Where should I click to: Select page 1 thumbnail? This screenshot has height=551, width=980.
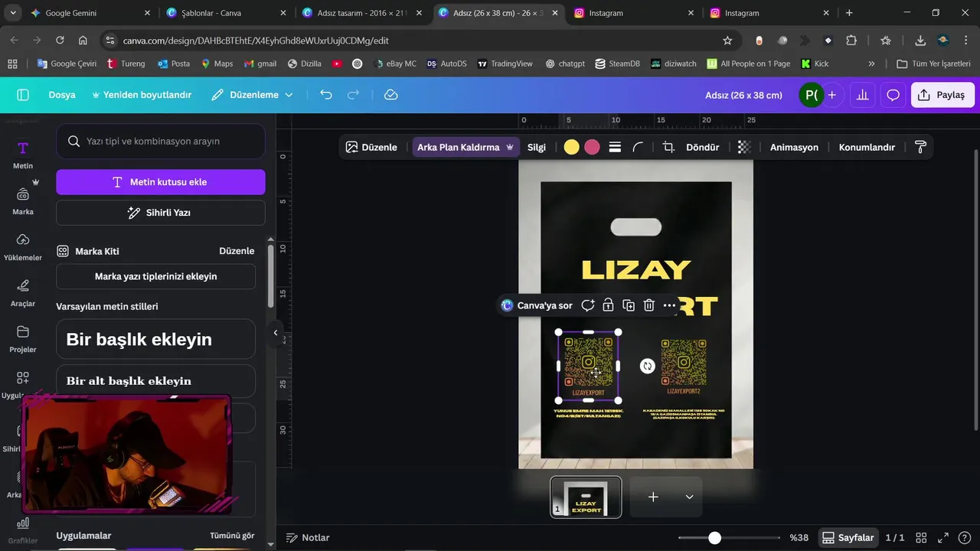[586, 497]
